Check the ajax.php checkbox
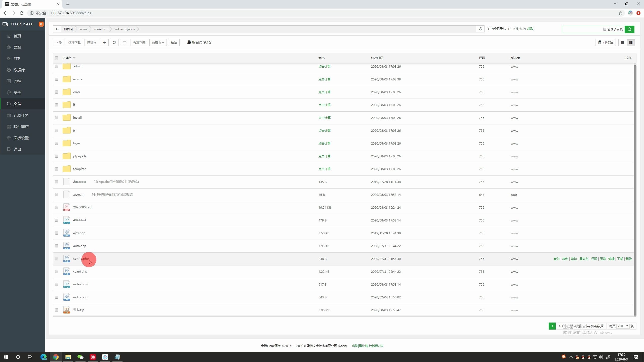 tap(57, 233)
